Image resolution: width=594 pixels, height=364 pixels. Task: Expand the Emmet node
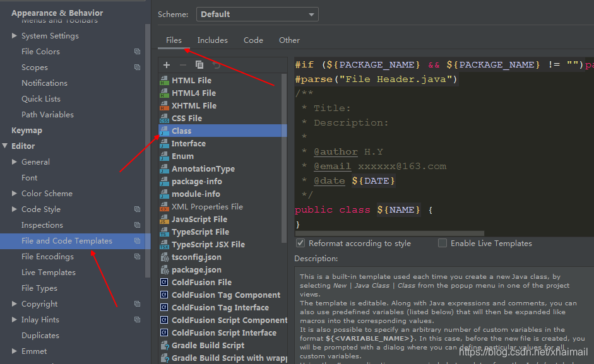point(15,351)
